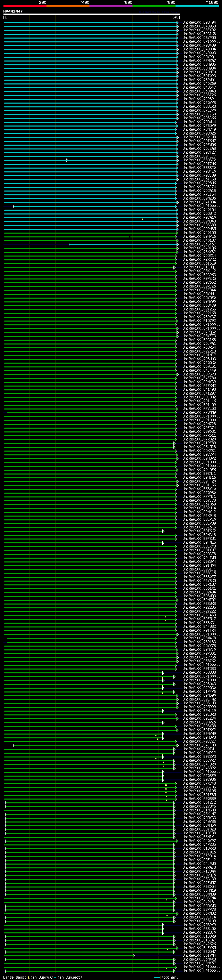
Task: Select the AV441447 query label
Action: (13, 11)
